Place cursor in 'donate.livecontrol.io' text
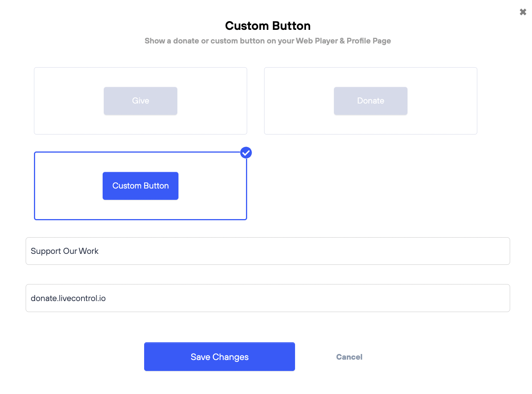Image resolution: width=532 pixels, height=394 pixels. [x=68, y=298]
